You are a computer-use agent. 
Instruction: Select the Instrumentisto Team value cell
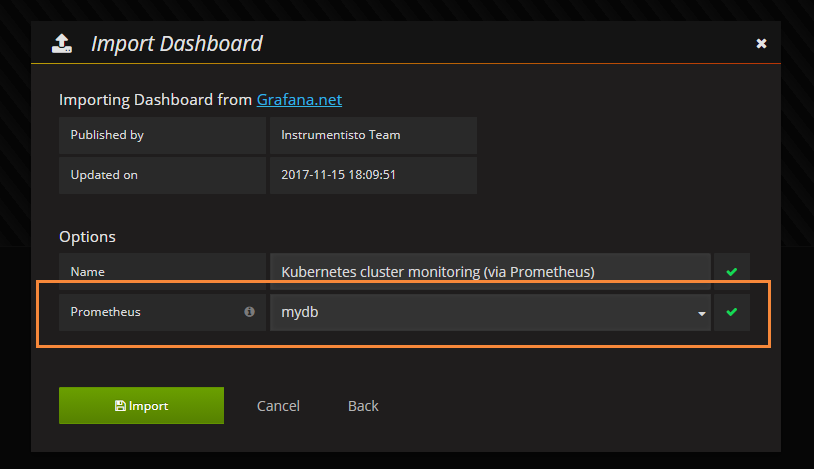point(373,135)
